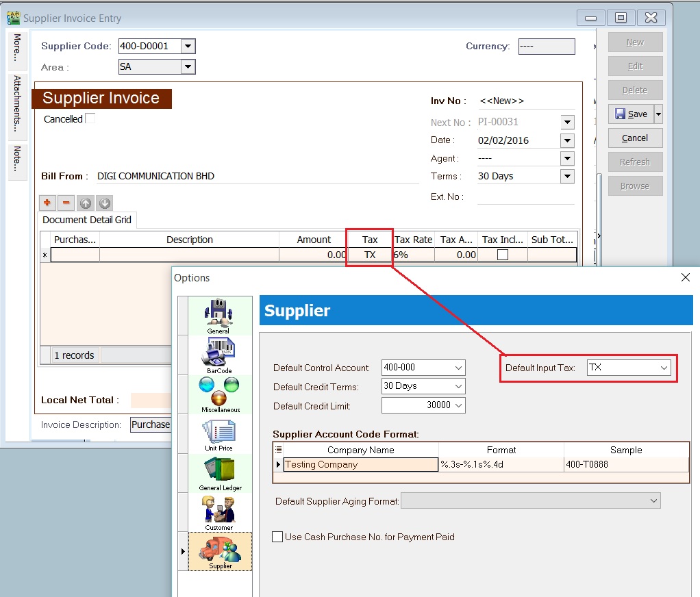Open the Default Supplier Aging Format dropdown
The height and width of the screenshot is (597, 700).
653,500
